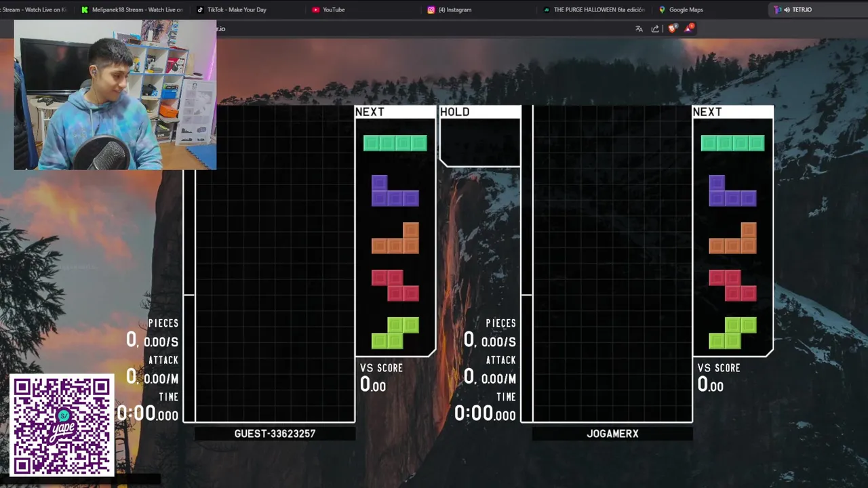
Task: Click the Google Maps pin favicon
Action: (662, 9)
